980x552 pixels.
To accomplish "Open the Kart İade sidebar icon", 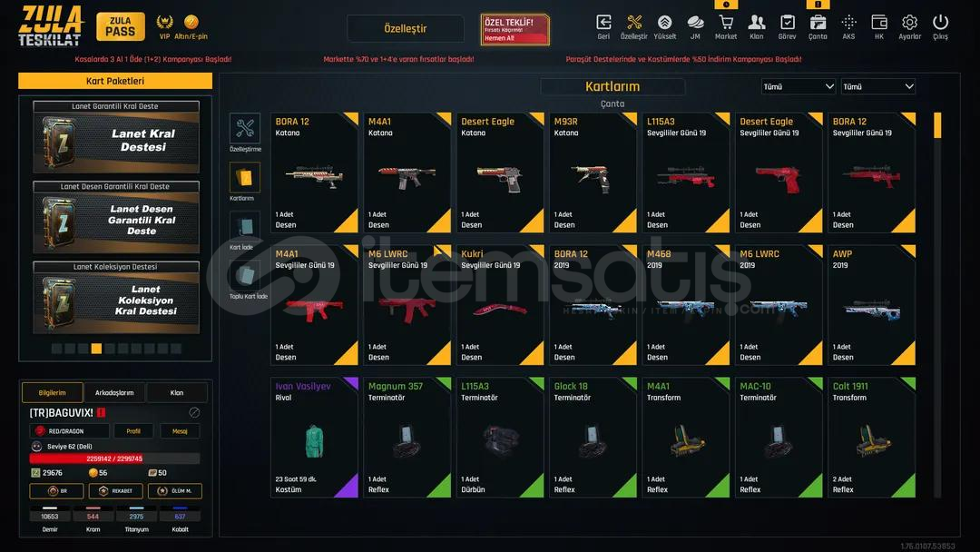I will point(245,226).
